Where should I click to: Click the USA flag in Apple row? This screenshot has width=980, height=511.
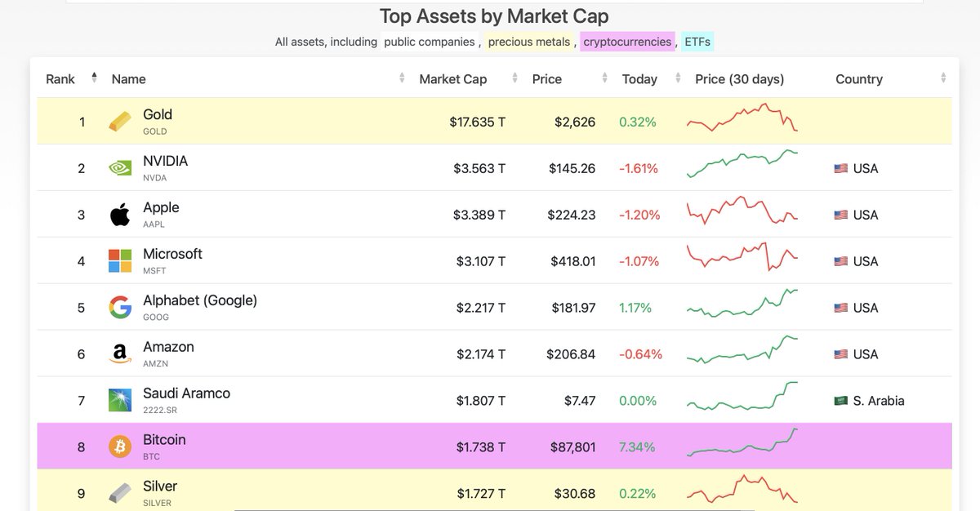(x=840, y=216)
